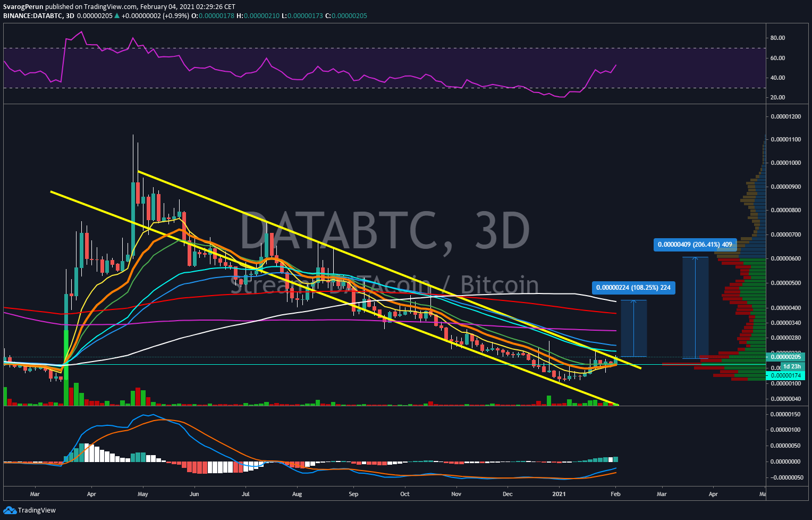Image resolution: width=812 pixels, height=520 pixels.
Task: Click the Sep label on the time axis
Action: (353, 494)
